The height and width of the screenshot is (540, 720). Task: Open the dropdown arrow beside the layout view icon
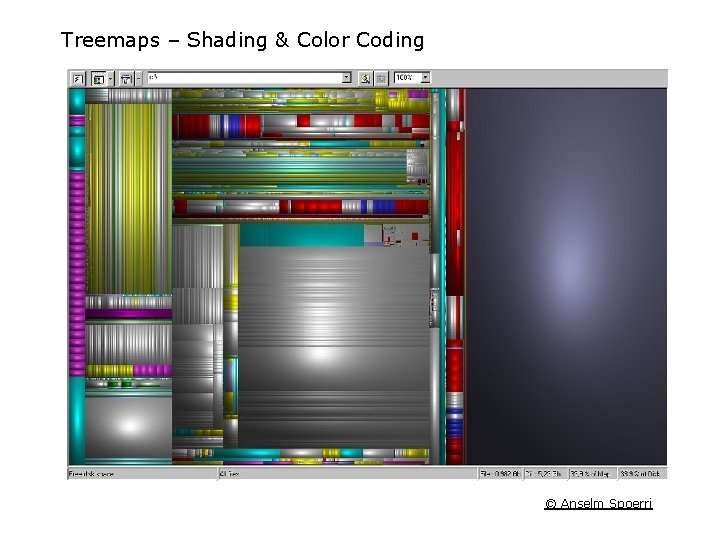coord(110,79)
